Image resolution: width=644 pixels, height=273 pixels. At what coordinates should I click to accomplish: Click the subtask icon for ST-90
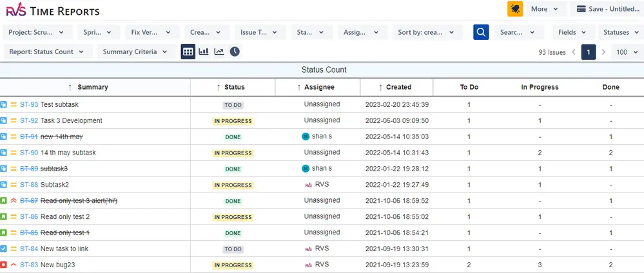(4, 153)
